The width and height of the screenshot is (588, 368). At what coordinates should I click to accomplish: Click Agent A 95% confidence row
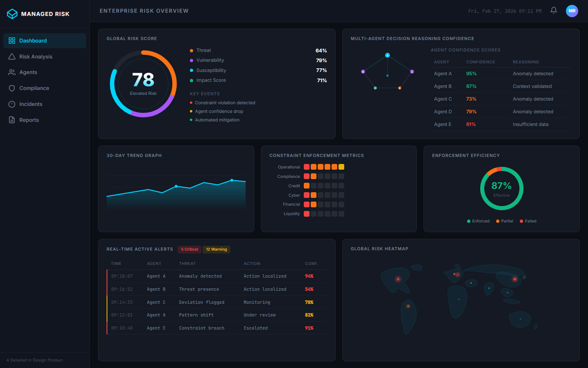[501, 74]
